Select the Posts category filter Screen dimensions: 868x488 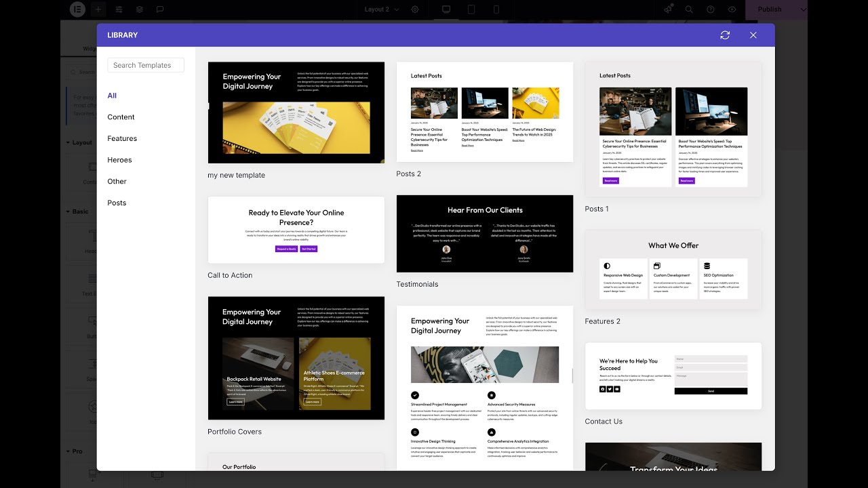click(x=117, y=203)
